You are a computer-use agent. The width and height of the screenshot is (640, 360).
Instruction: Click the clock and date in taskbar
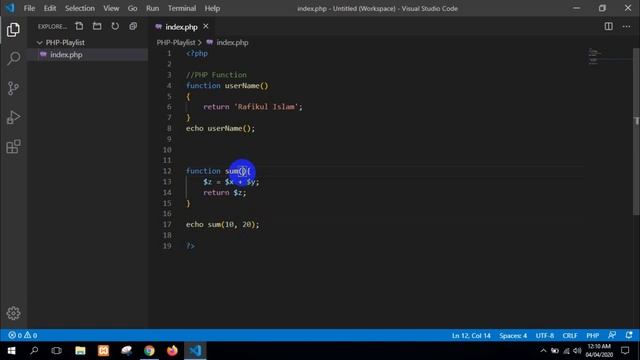pyautogui.click(x=599, y=351)
